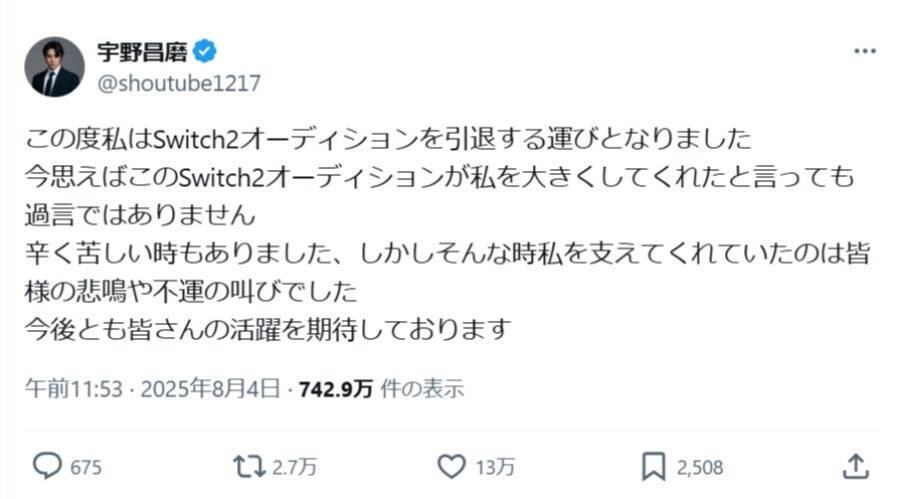The image size is (900, 499).
Task: Open the profile avatar photo
Action: pyautogui.click(x=54, y=67)
